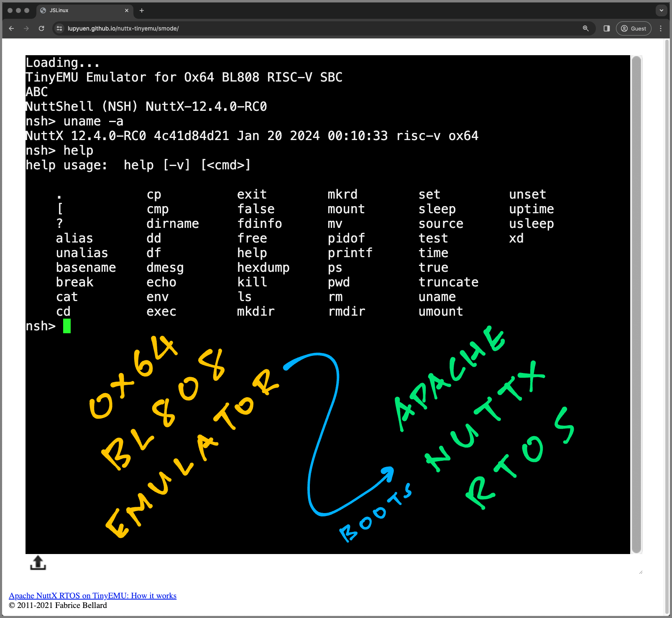This screenshot has width=672, height=618.
Task: Open a new tab with the plus button
Action: point(142,10)
